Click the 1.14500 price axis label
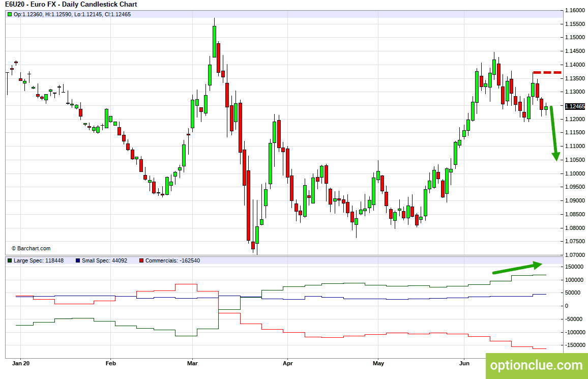The width and height of the screenshot is (588, 379). 575,51
